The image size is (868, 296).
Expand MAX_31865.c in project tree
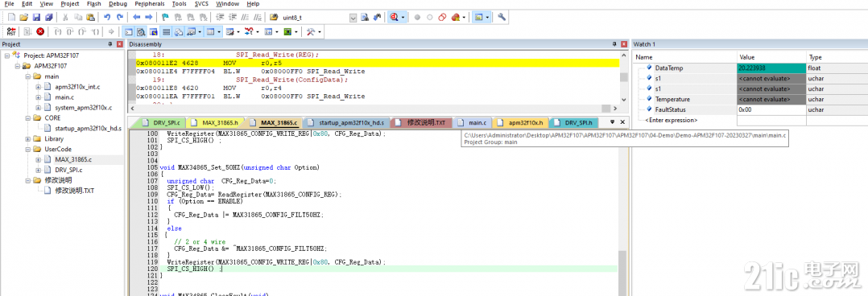pyautogui.click(x=38, y=160)
